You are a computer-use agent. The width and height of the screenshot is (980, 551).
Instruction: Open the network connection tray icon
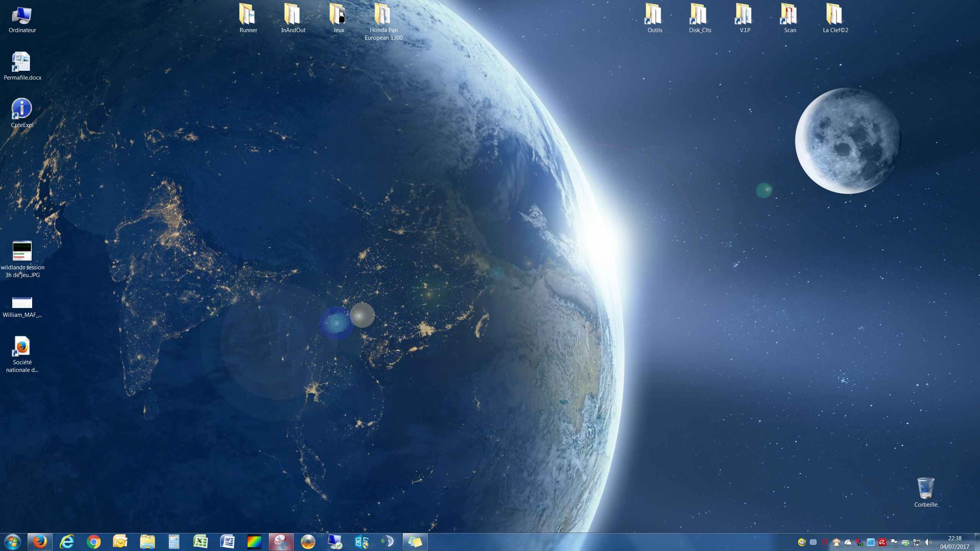click(917, 542)
